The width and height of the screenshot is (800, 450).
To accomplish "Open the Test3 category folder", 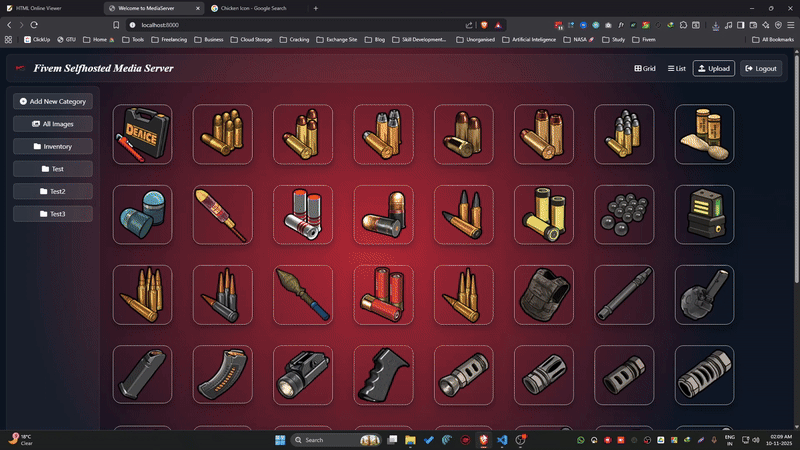I will click(x=53, y=214).
